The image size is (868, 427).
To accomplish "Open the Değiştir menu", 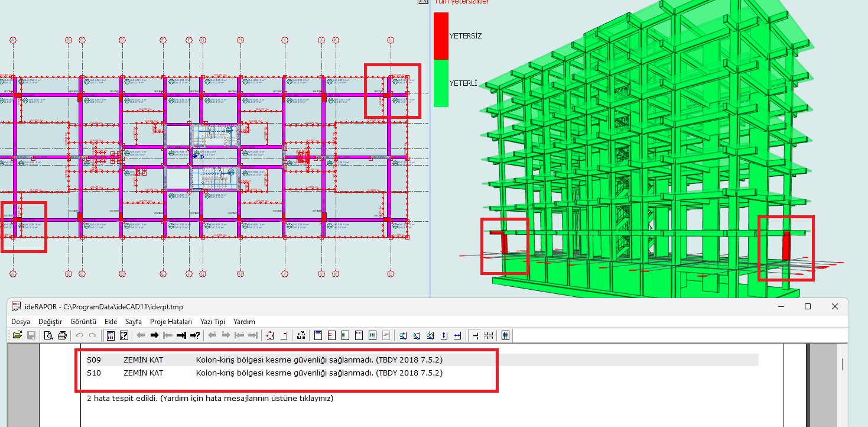I will 50,322.
